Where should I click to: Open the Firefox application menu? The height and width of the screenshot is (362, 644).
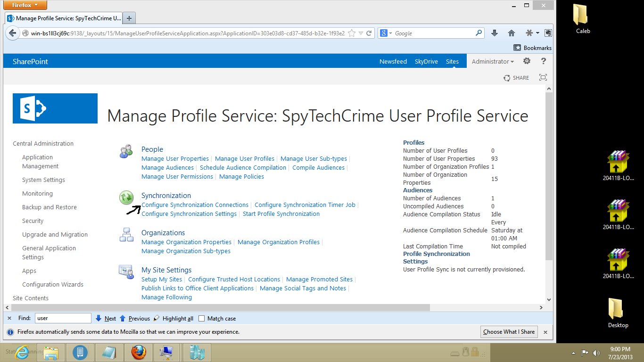pyautogui.click(x=25, y=5)
